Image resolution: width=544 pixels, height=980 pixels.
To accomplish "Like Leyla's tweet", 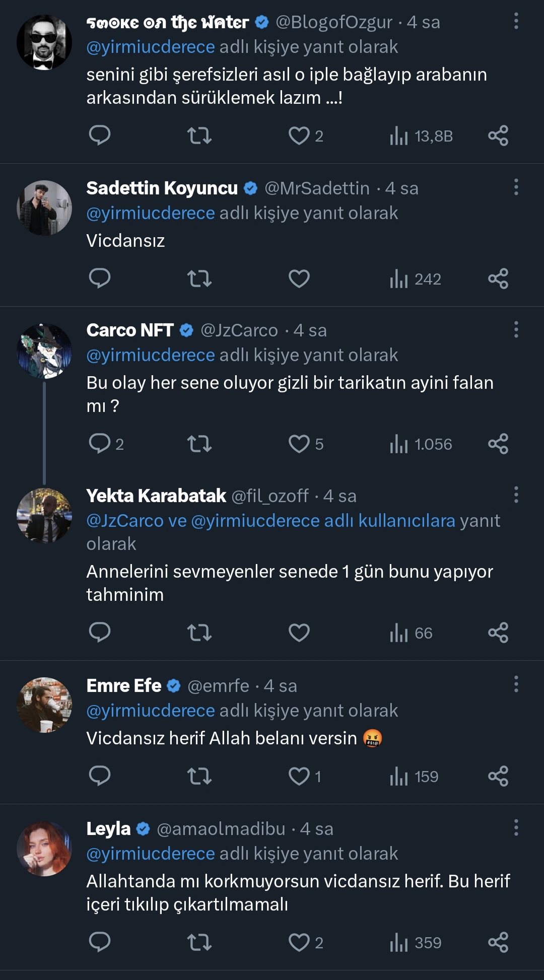I will pyautogui.click(x=299, y=942).
